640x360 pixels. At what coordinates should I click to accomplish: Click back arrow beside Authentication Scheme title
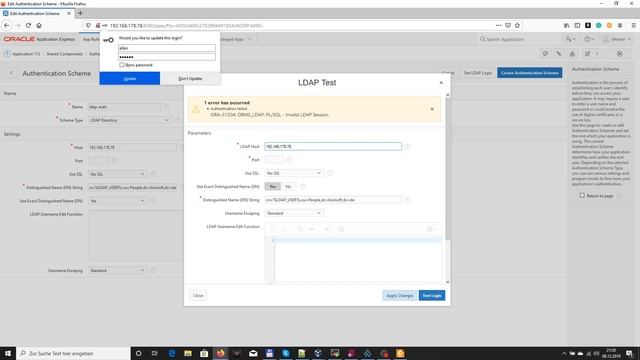[11, 73]
